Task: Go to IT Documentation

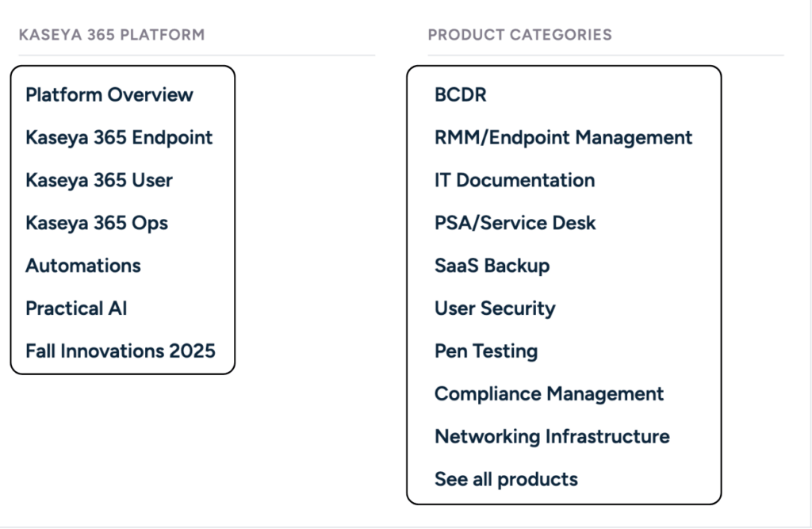Action: (x=515, y=181)
